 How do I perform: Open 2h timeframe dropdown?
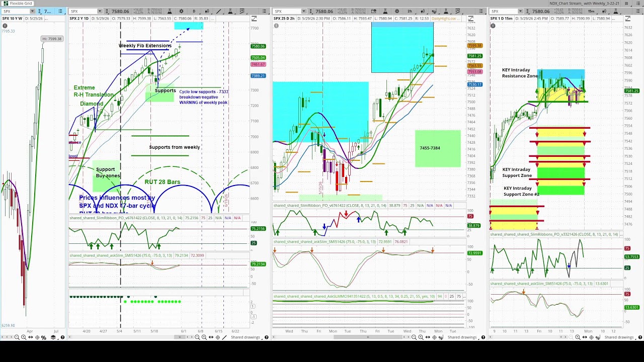click(410, 11)
